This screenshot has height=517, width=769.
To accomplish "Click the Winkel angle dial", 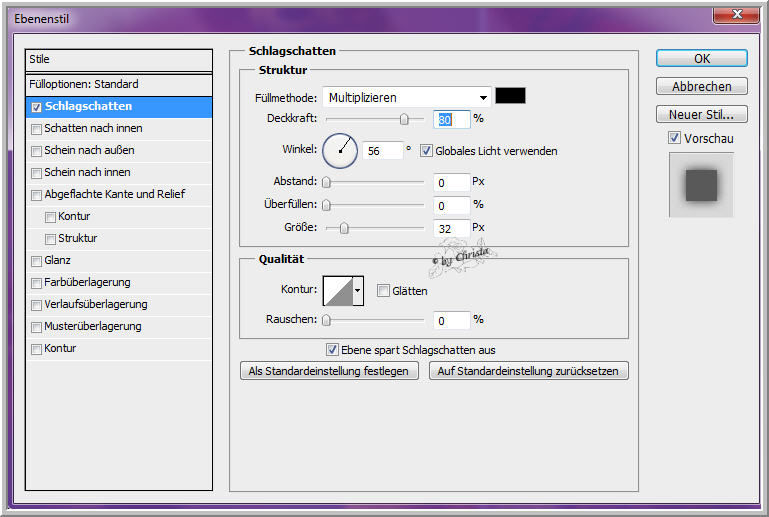I will point(340,151).
